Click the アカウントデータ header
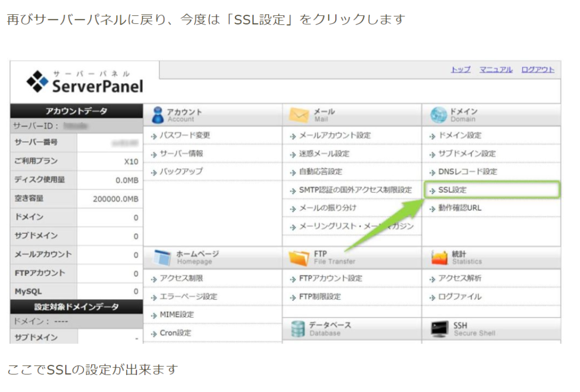 point(76,111)
